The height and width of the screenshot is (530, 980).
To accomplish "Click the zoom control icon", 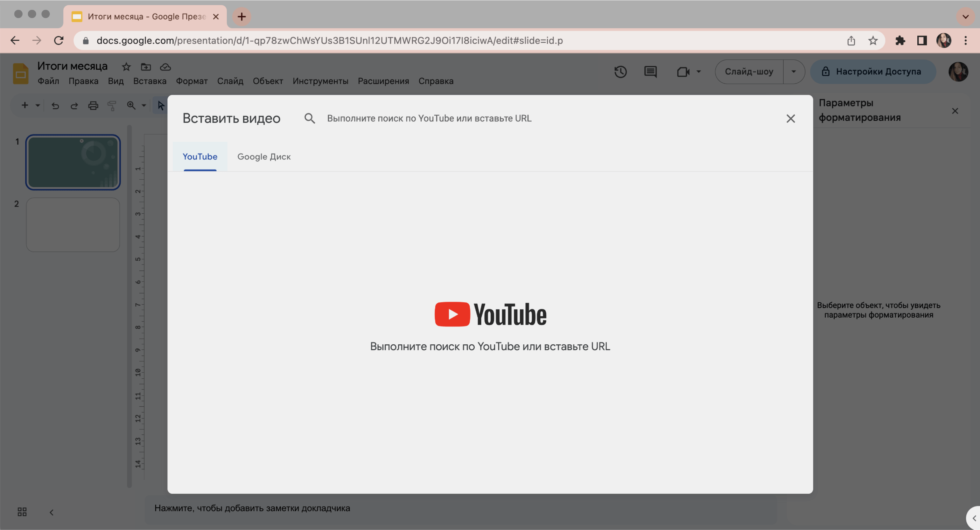I will pos(131,104).
